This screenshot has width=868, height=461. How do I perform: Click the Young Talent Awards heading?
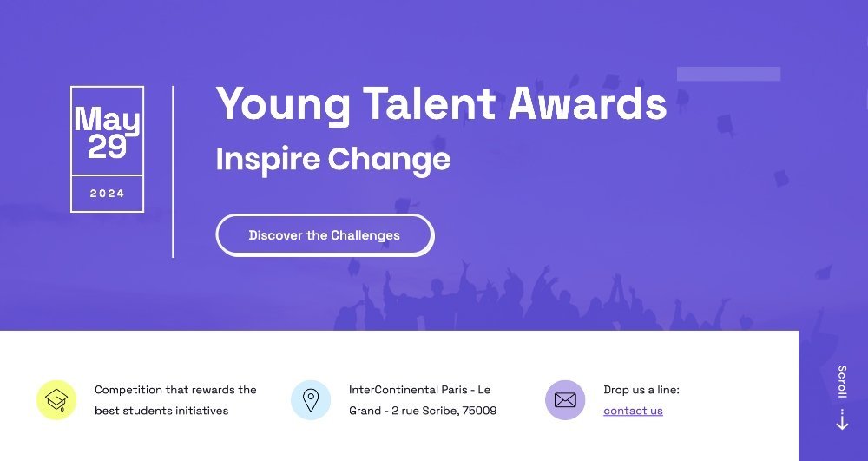[441, 104]
